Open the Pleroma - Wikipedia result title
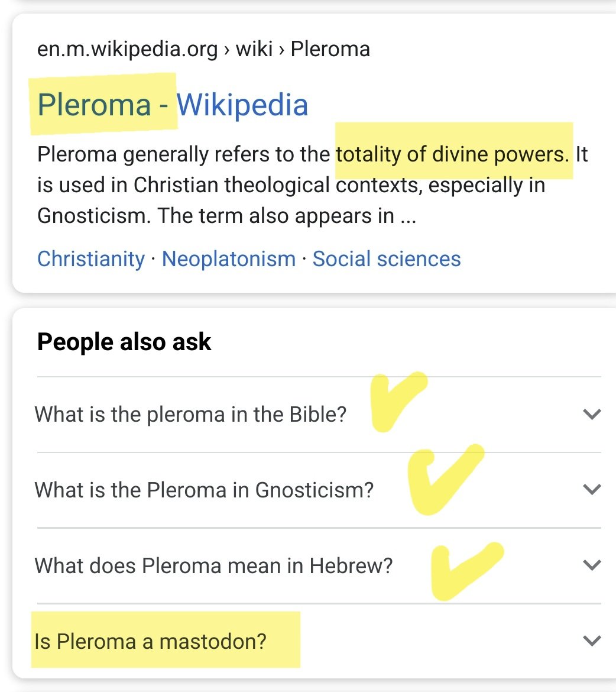The width and height of the screenshot is (616, 692). (x=173, y=105)
